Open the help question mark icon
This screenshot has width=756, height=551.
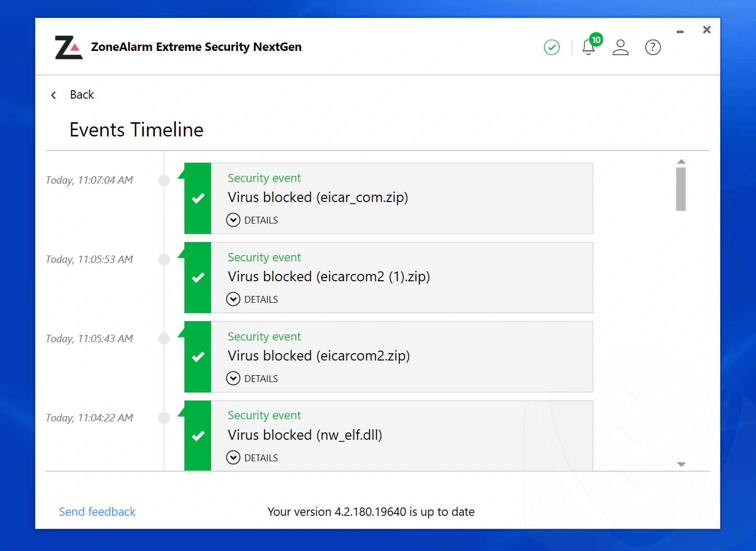tap(653, 47)
